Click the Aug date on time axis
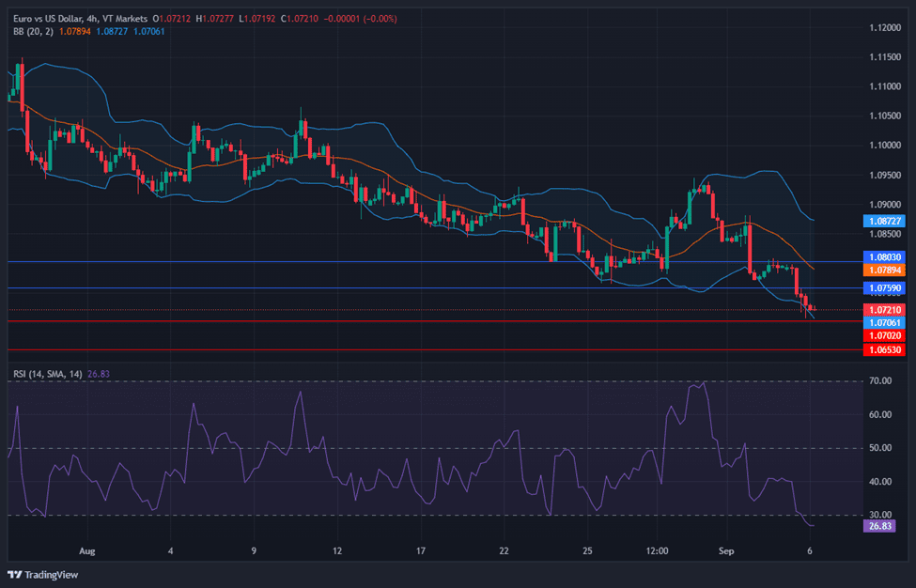This screenshot has height=588, width=916. pos(87,550)
